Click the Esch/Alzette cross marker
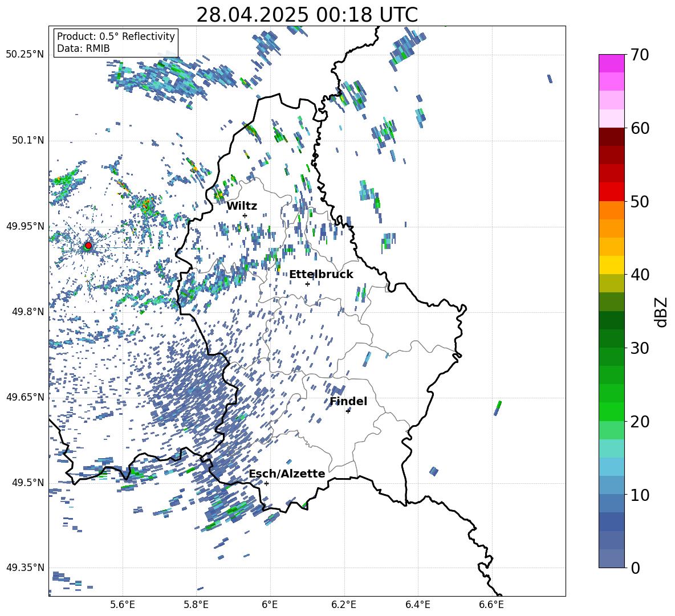This screenshot has width=675, height=616. (266, 483)
